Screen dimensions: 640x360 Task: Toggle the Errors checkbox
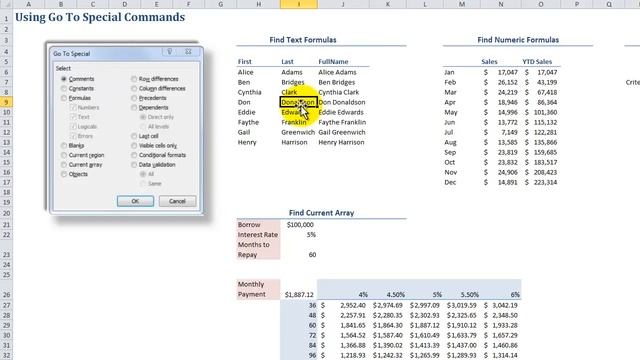[x=82, y=136]
